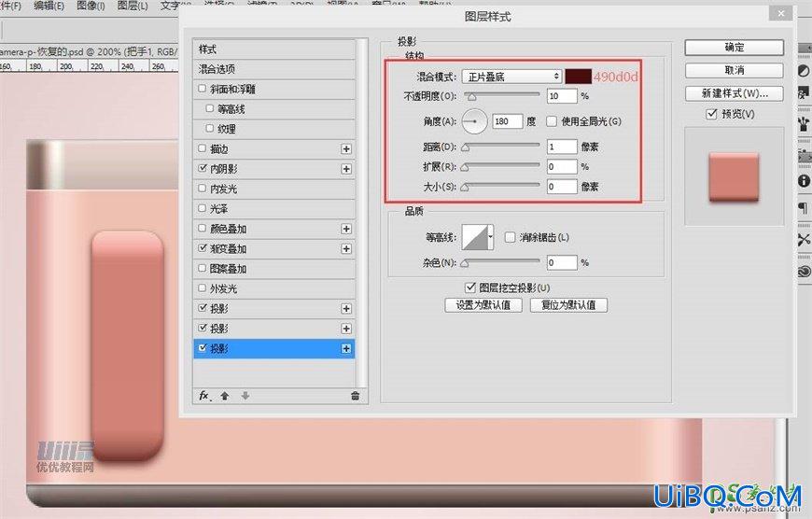This screenshot has height=519, width=812.
Task: Enable the 描边 checkbox
Action: [203, 148]
